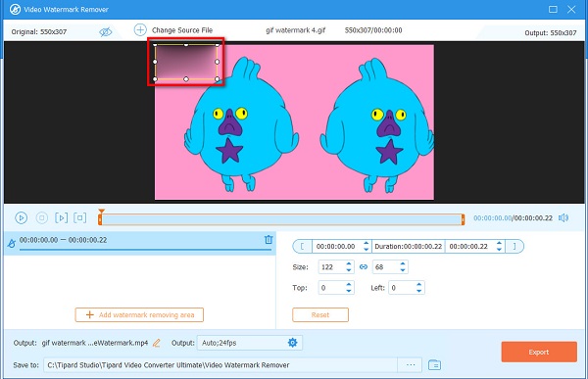Viewport: 588px width, 379px height.
Task: Click the Video Watermark Remover app logo
Action: point(15,9)
